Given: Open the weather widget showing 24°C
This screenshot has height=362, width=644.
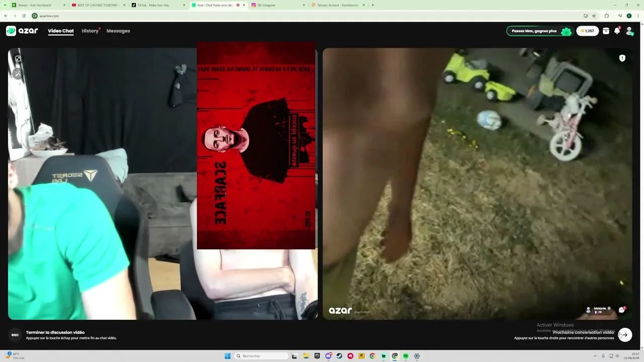Looking at the screenshot, I should [14, 356].
